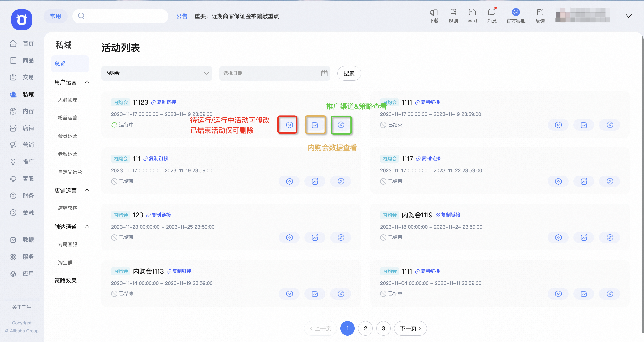Open 人群管理 submenu item

click(x=67, y=100)
